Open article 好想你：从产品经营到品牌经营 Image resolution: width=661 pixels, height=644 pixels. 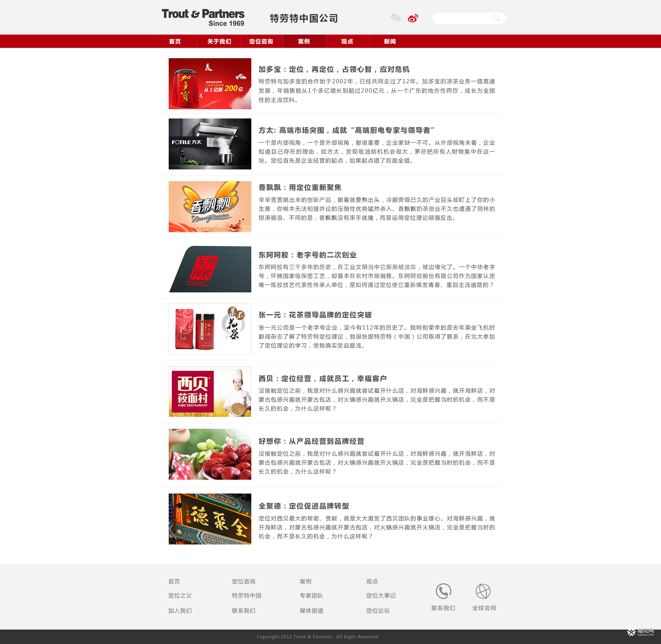[x=311, y=441]
